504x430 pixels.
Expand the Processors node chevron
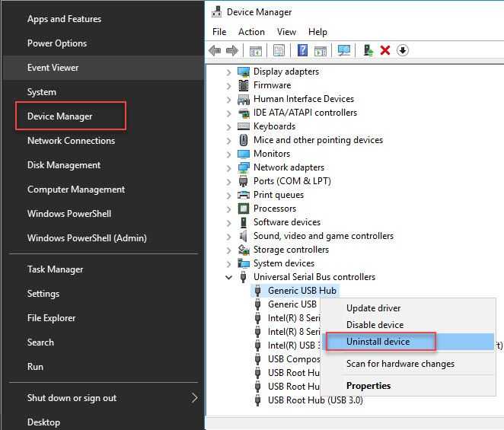pyautogui.click(x=228, y=209)
